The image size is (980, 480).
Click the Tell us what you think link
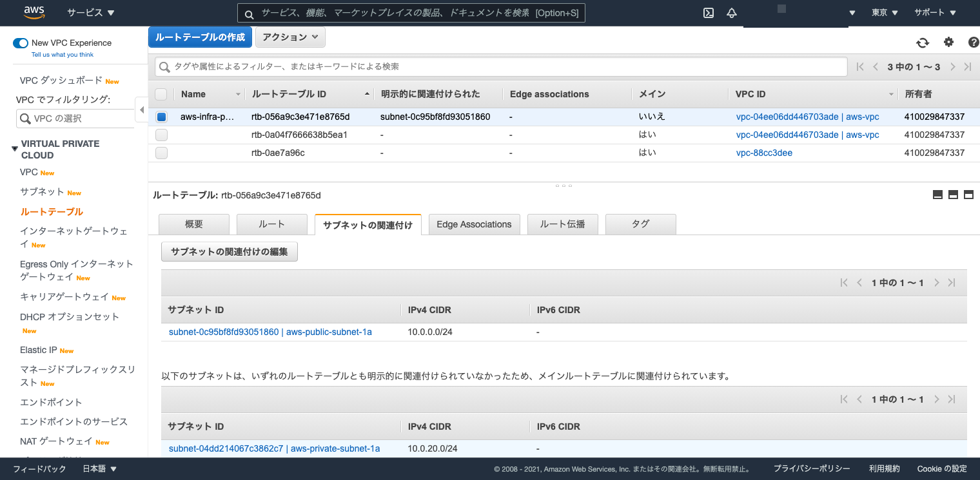coord(63,55)
